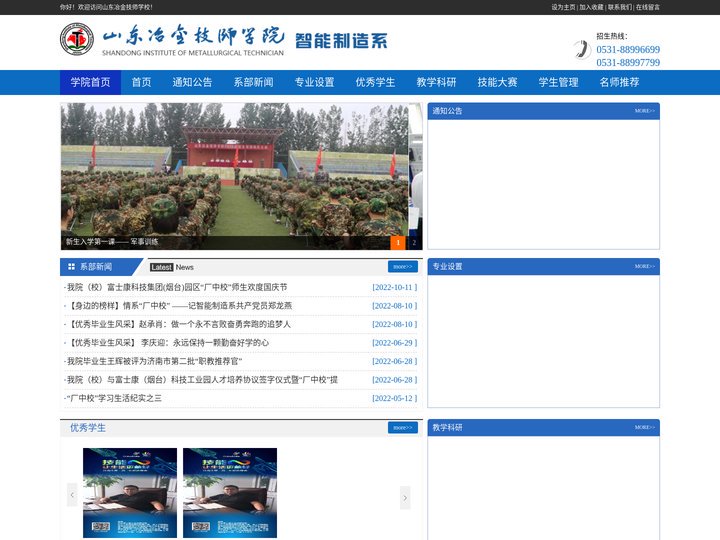Open 身边的榜样 郑龙燕 article

(x=179, y=306)
